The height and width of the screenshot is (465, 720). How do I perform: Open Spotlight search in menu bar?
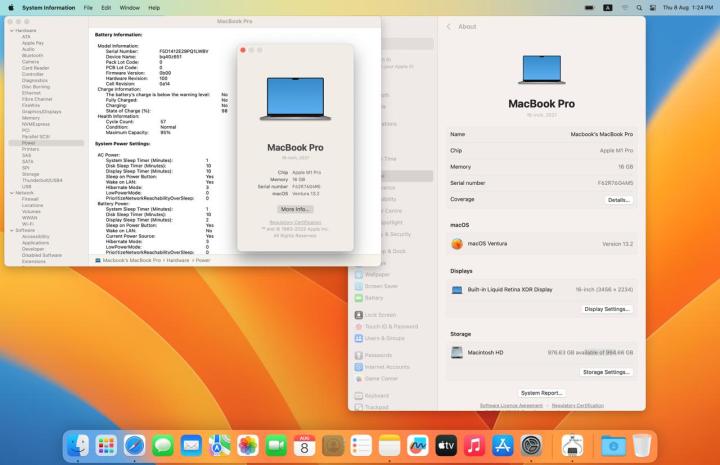[x=639, y=8]
